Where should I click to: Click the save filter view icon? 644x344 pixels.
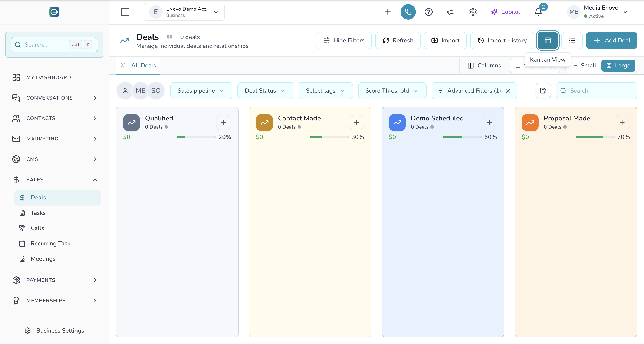(543, 90)
